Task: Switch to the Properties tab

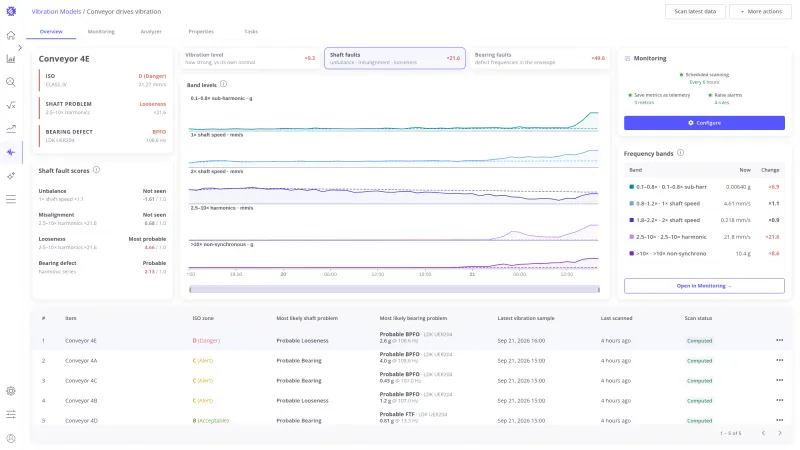Action: [201, 32]
